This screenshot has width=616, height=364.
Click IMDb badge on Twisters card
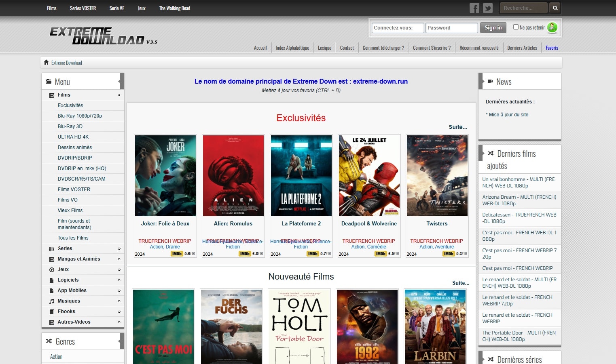tap(449, 254)
